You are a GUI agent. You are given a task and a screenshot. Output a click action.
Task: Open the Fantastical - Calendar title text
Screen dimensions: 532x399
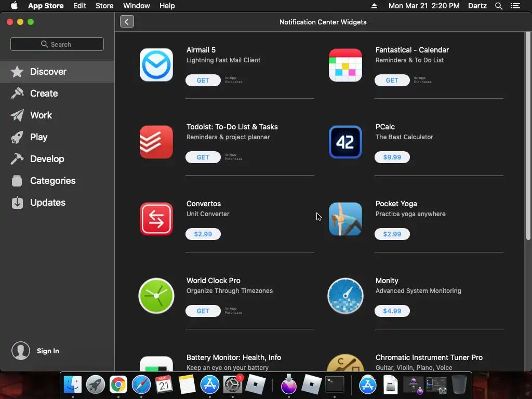point(412,50)
